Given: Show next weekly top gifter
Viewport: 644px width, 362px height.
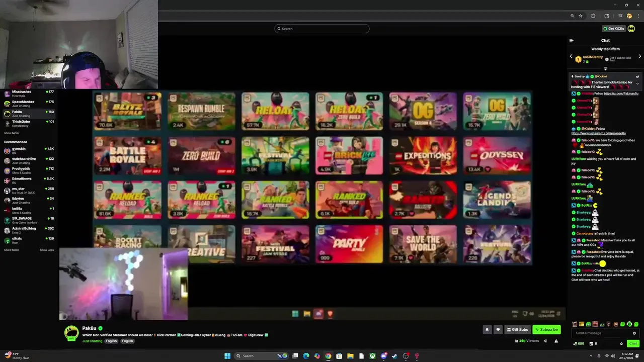Looking at the screenshot, I should coord(639,57).
